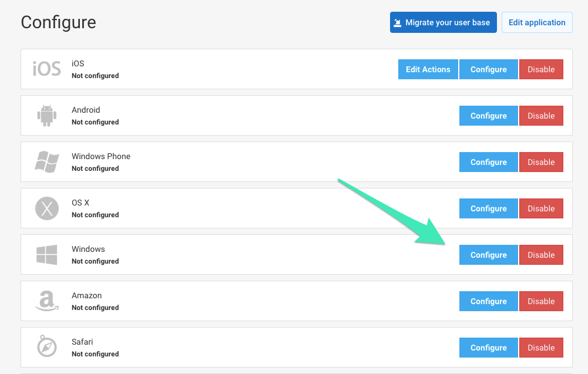Open Edit application
The image size is (588, 374).
pos(537,22)
